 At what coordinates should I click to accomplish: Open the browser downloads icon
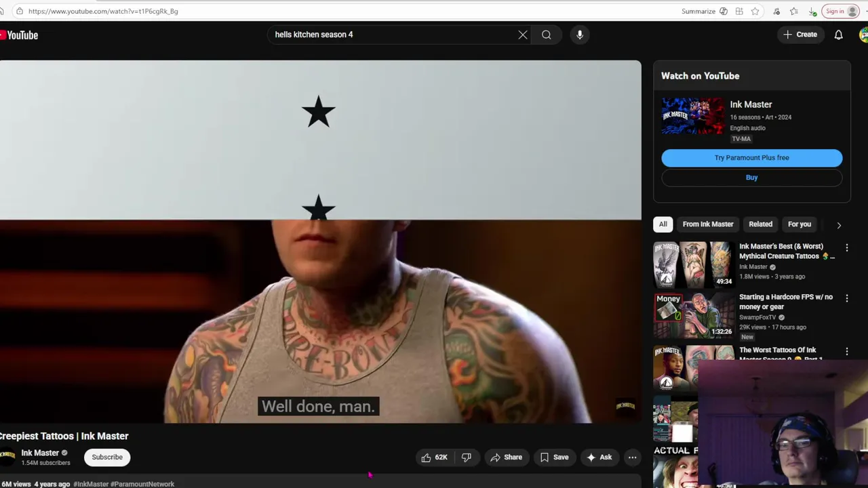(x=812, y=11)
